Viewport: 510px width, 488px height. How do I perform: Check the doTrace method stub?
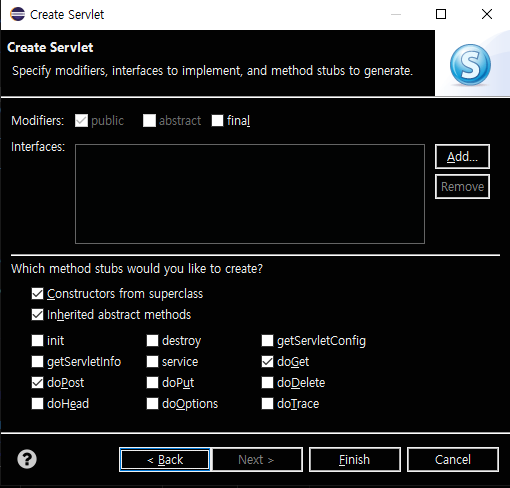coord(267,404)
